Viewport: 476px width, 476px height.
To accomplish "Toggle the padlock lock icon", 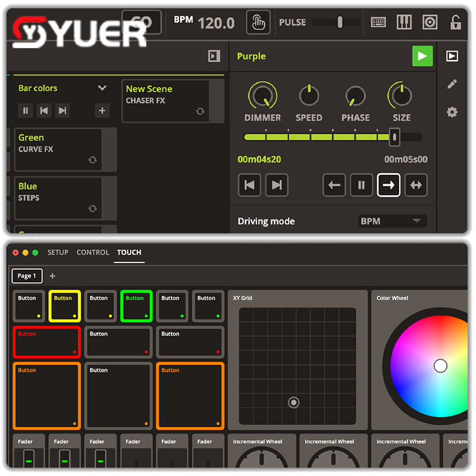I will tap(455, 22).
